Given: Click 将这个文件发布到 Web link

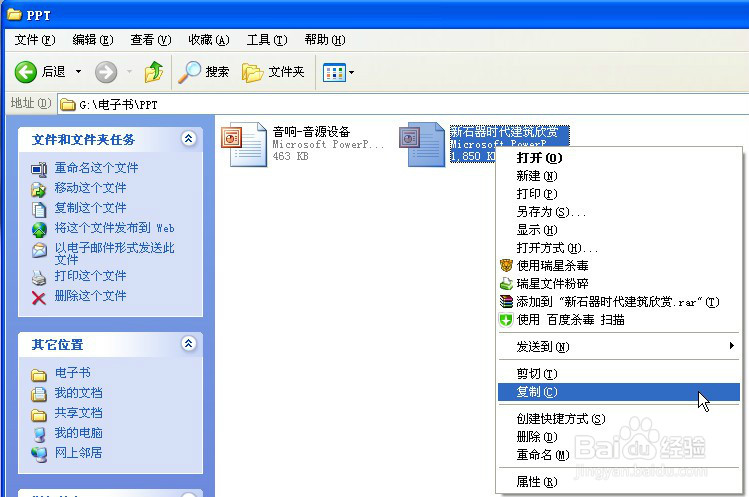Looking at the screenshot, I should click(x=114, y=228).
